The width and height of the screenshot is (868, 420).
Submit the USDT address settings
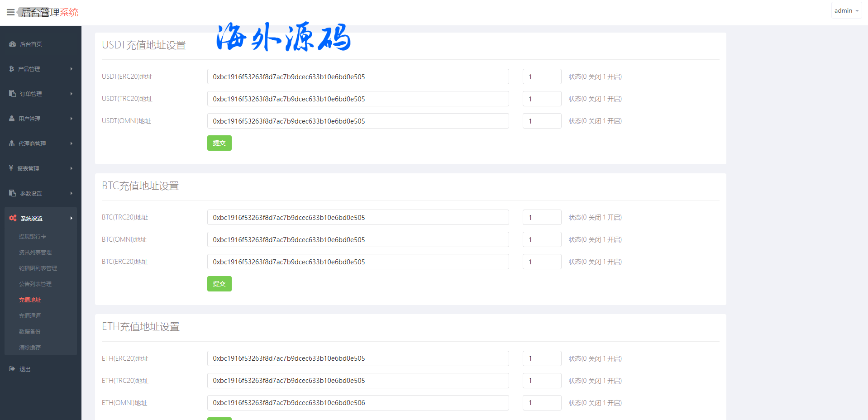pos(219,143)
